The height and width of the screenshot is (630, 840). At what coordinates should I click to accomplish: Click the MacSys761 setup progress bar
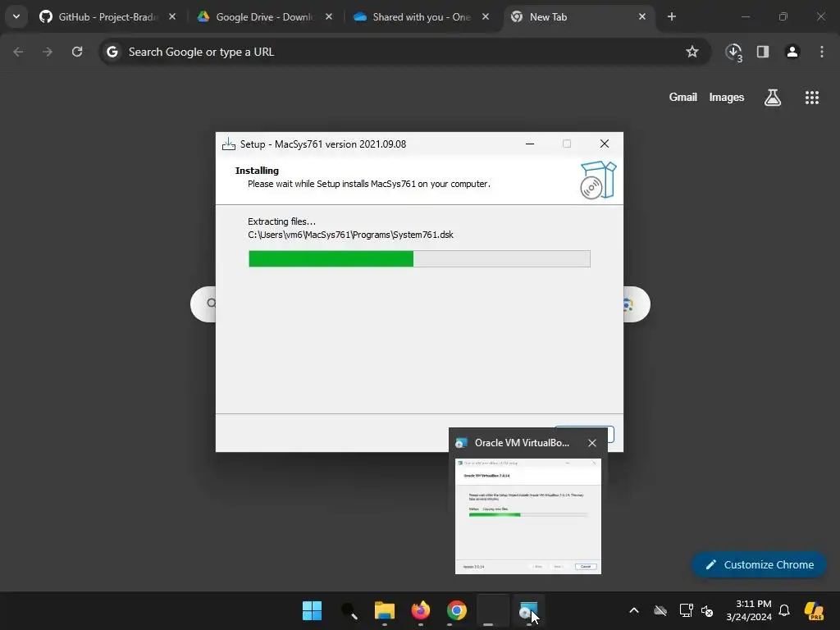(x=419, y=258)
